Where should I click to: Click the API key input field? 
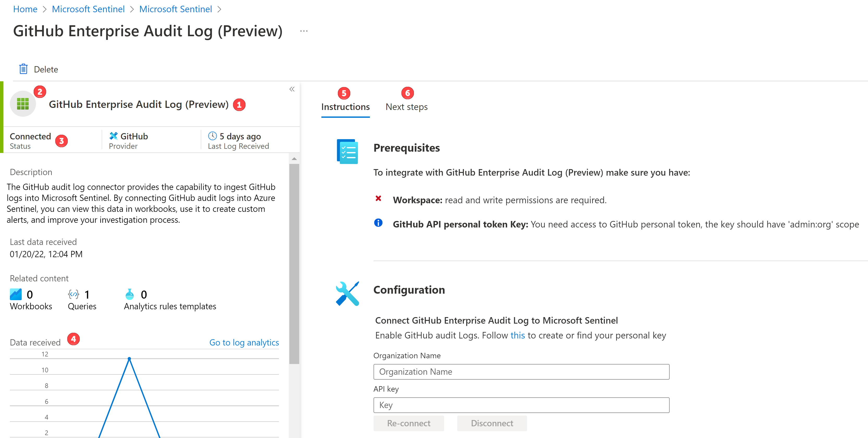coord(521,404)
